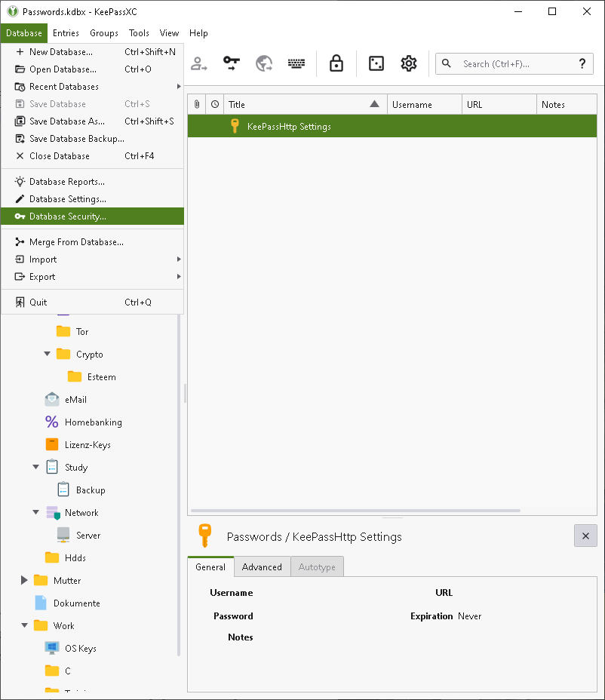This screenshot has width=605, height=700.
Task: Click the attachment paperclip column header
Action: click(197, 104)
